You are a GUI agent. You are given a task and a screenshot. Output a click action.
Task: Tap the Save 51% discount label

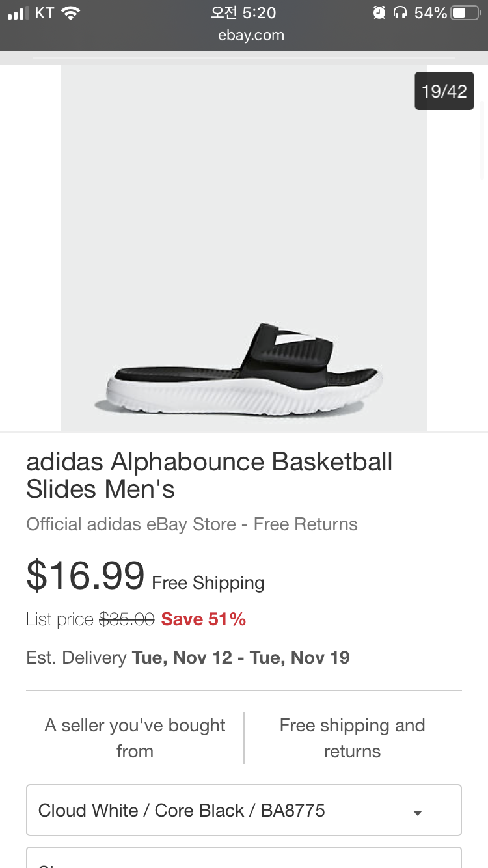[x=204, y=619]
